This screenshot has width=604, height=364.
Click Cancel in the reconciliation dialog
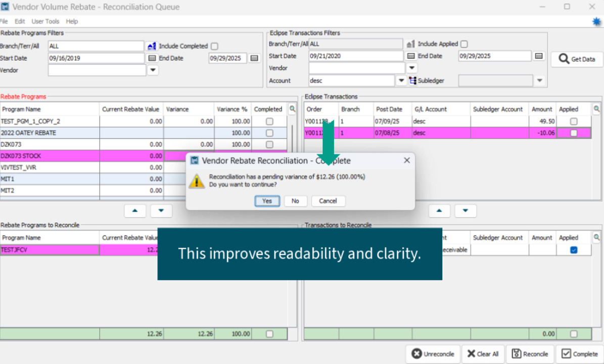pyautogui.click(x=328, y=201)
